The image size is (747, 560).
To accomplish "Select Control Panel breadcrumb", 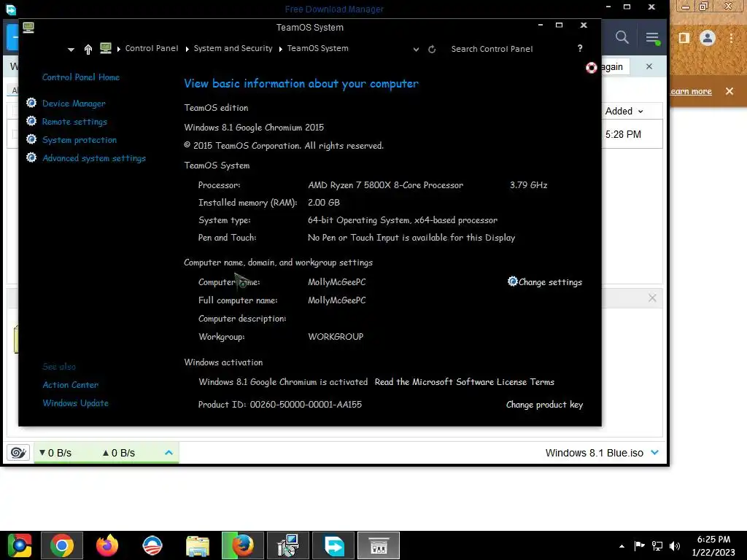I will point(152,48).
